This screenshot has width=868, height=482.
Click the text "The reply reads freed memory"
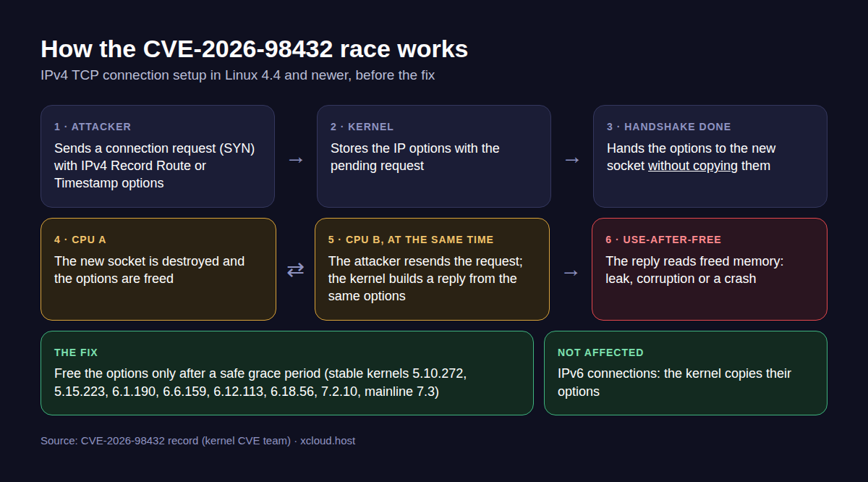[x=694, y=261]
